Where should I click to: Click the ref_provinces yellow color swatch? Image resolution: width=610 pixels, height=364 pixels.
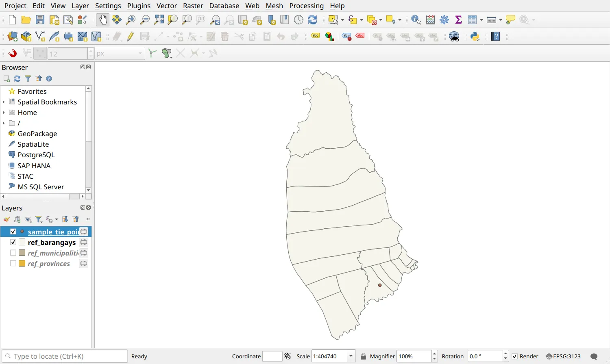[22, 263]
